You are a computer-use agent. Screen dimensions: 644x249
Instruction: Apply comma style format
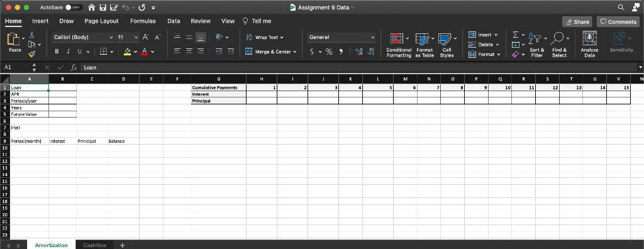(341, 52)
